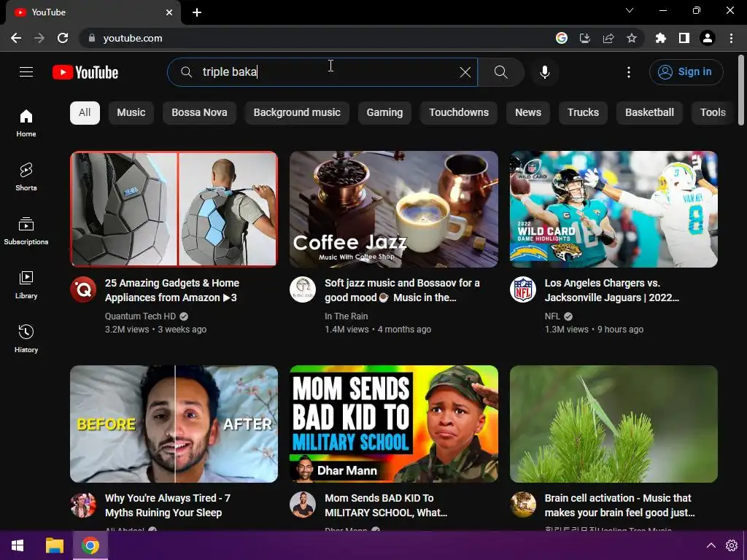Click the page vertical scrollbar

pyautogui.click(x=741, y=90)
